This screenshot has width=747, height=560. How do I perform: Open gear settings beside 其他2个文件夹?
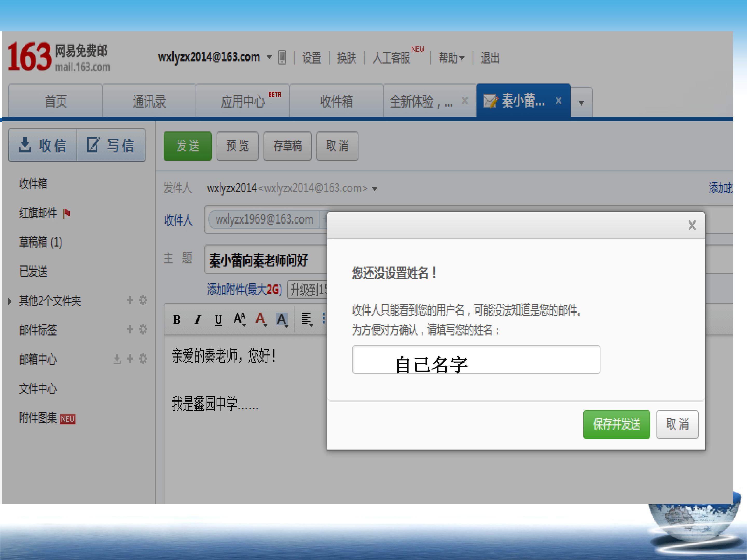point(143,300)
